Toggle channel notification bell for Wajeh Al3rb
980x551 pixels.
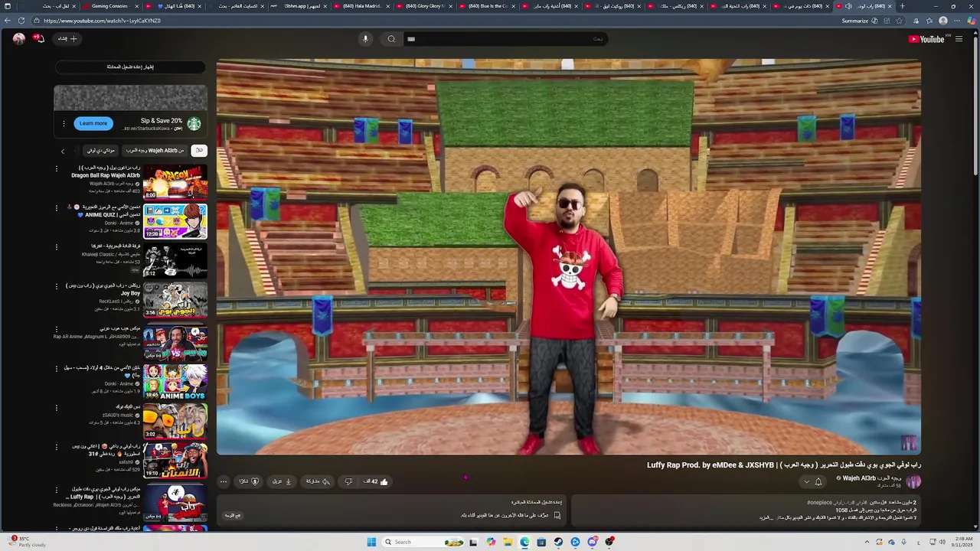pyautogui.click(x=818, y=481)
